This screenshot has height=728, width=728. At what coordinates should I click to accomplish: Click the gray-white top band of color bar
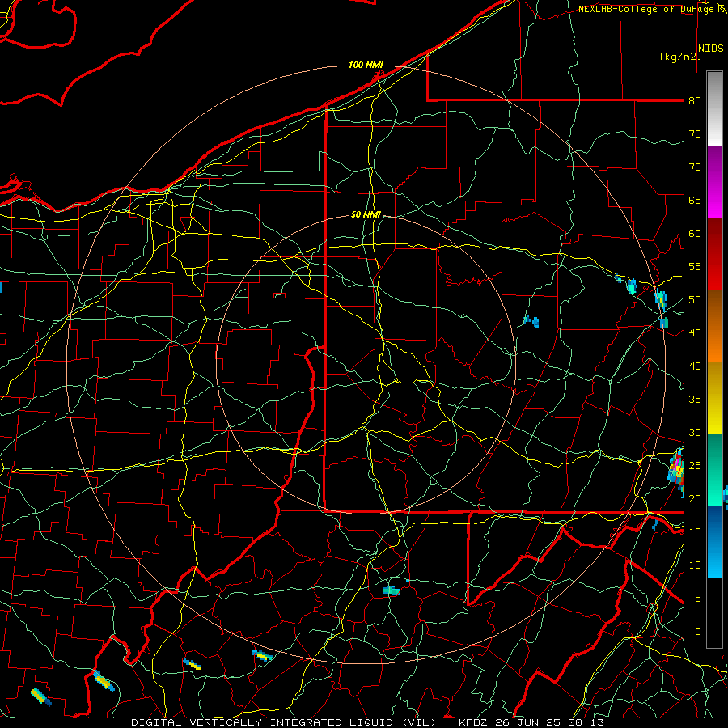click(714, 108)
